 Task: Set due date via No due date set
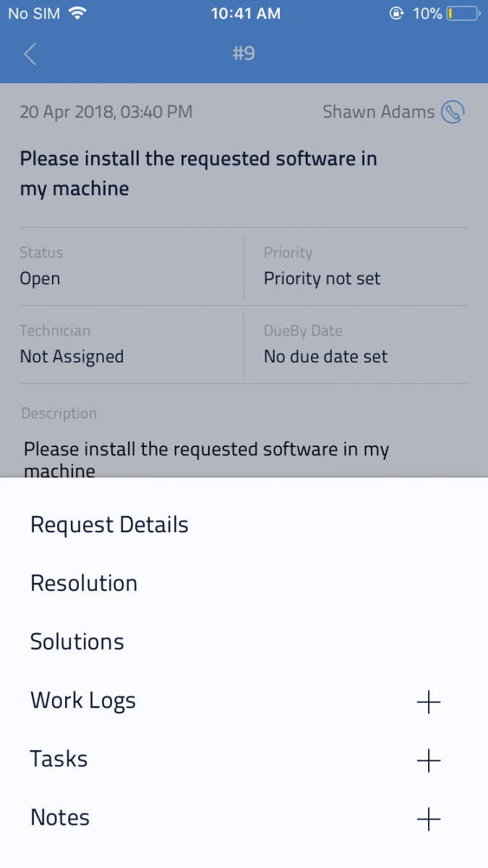(x=325, y=357)
